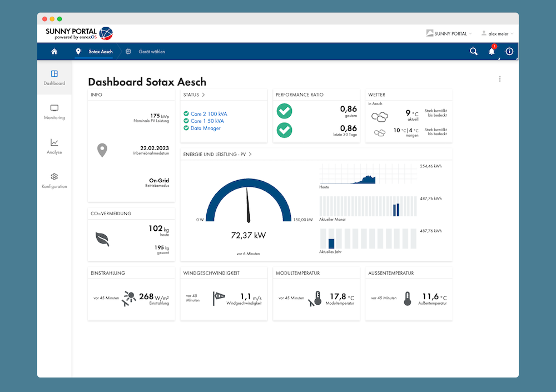Screen dimensions: 556x392
Task: Open the search magnifier icon
Action: (x=474, y=52)
